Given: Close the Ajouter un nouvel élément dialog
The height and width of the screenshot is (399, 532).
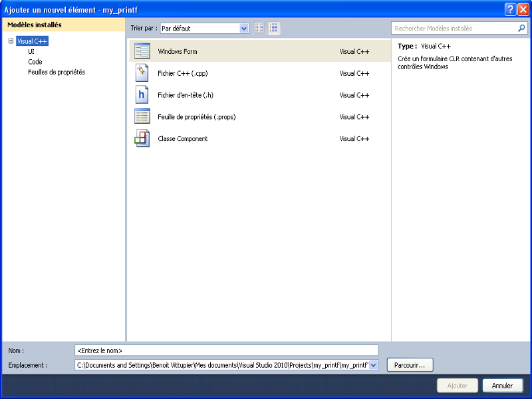Looking at the screenshot, I should tap(523, 9).
